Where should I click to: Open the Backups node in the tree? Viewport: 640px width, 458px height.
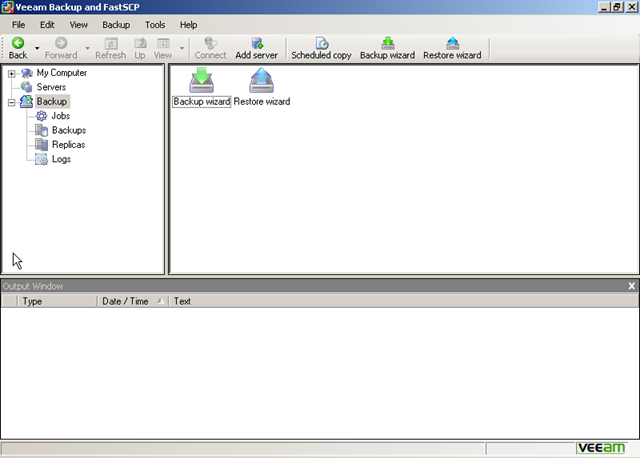(68, 130)
